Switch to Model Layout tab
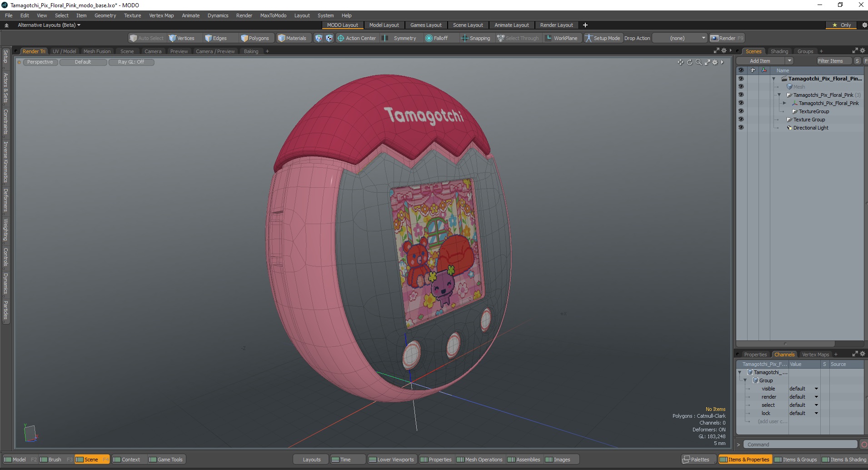This screenshot has height=470, width=868. pyautogui.click(x=384, y=25)
